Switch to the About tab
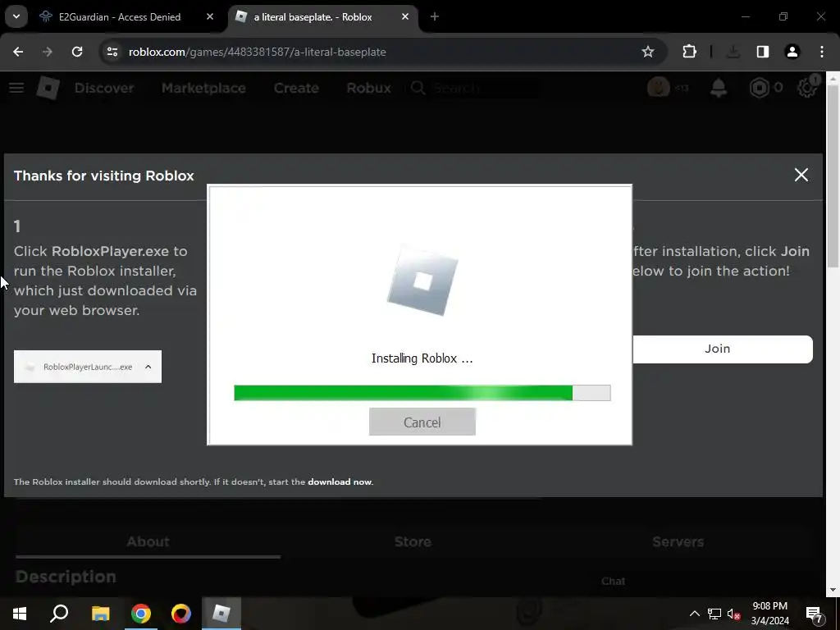The image size is (840, 630). click(x=148, y=541)
